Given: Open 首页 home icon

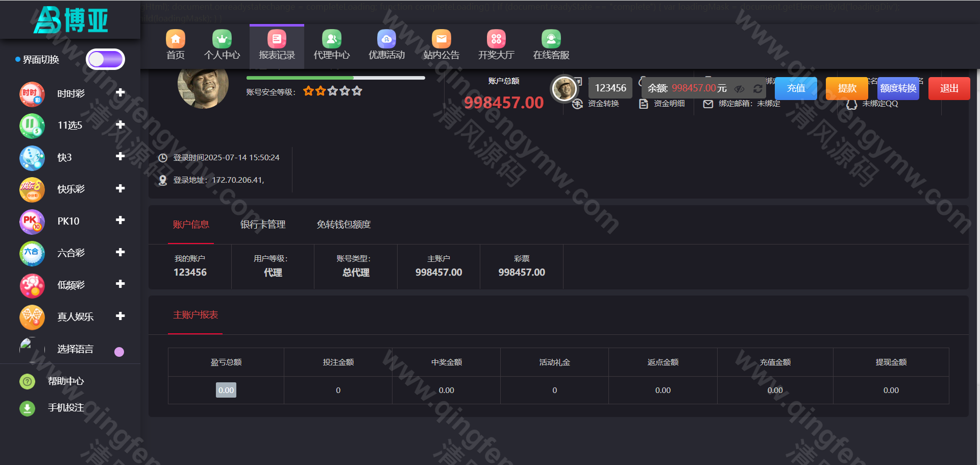Looking at the screenshot, I should point(176,39).
